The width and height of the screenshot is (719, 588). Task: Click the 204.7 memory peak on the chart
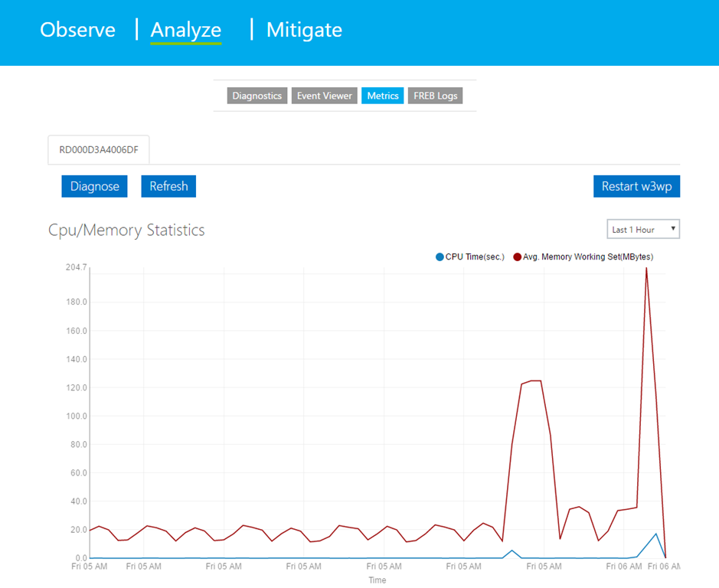click(x=646, y=269)
